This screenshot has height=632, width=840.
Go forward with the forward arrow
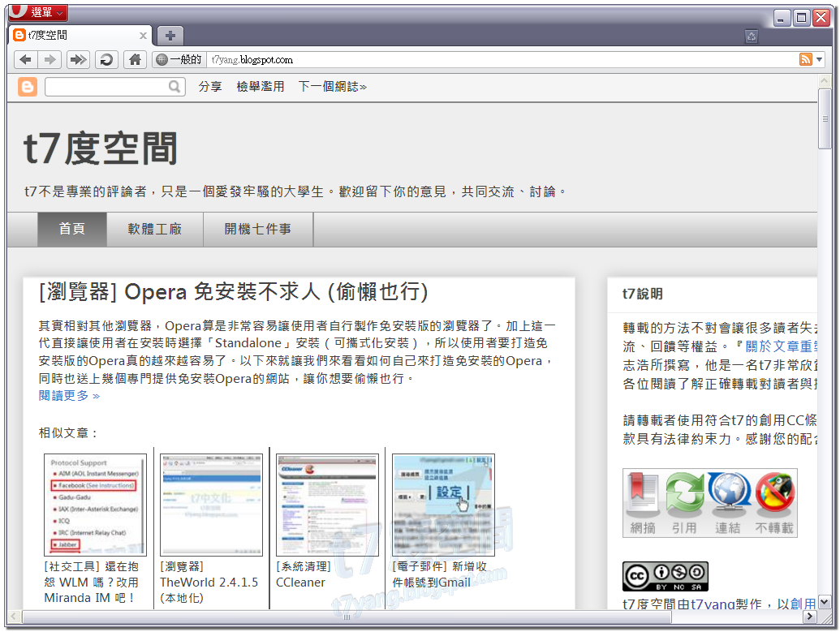tap(50, 59)
